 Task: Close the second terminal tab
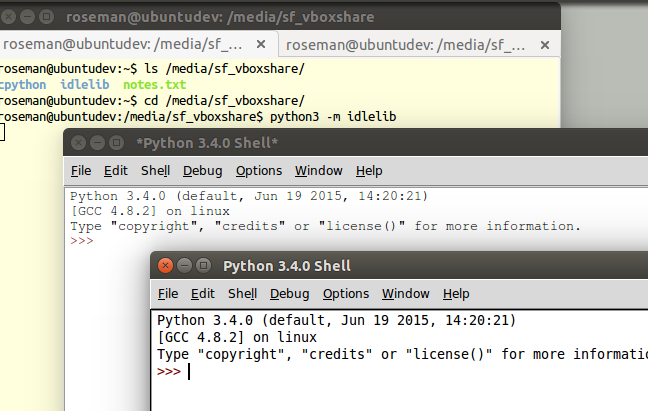pos(545,45)
